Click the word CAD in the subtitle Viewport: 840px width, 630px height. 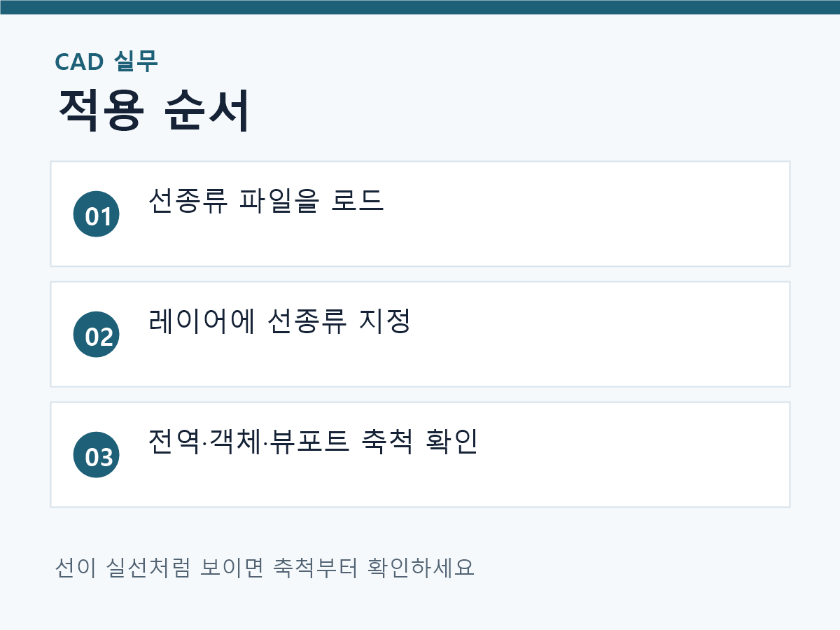tap(80, 62)
